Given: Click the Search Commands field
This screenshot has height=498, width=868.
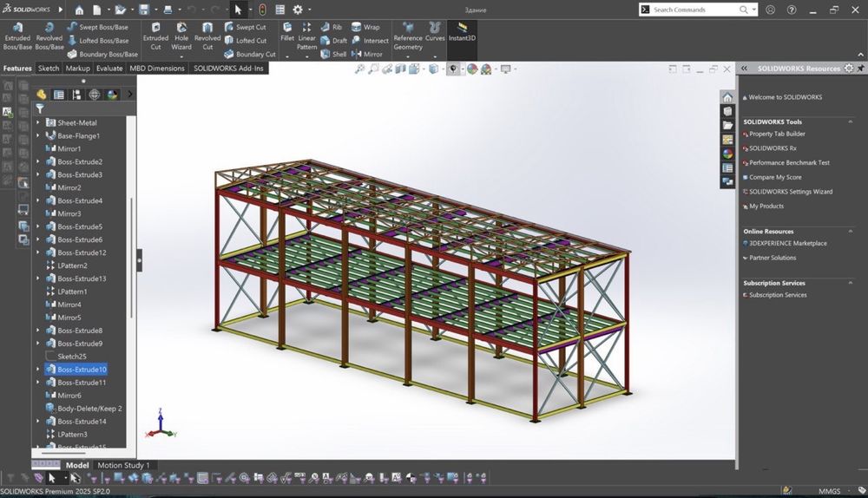Looking at the screenshot, I should tap(694, 10).
